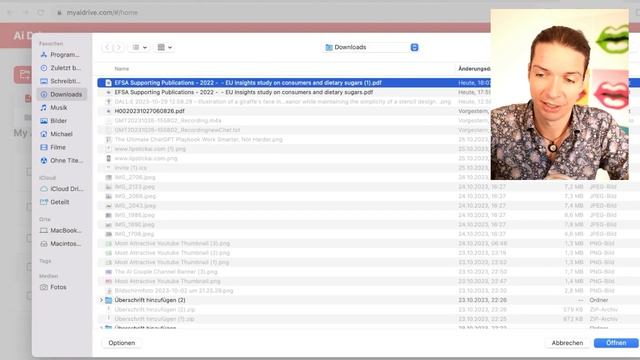
Task: Select the Ohne Titel sidebar entry
Action: 61,160
